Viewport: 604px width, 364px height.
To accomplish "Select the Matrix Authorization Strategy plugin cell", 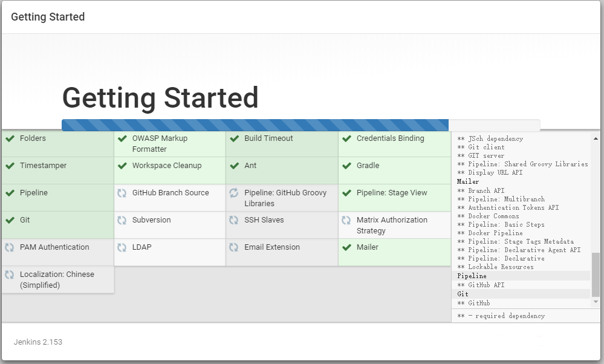I will coord(394,225).
